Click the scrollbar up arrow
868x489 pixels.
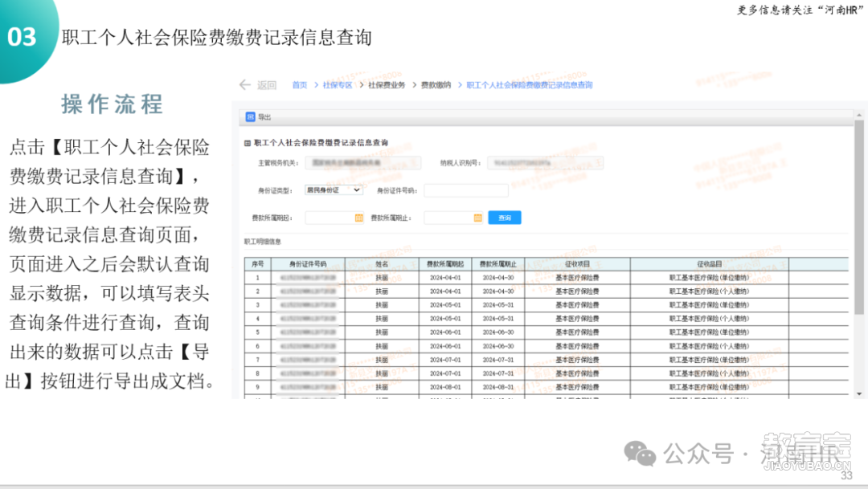[x=859, y=115]
